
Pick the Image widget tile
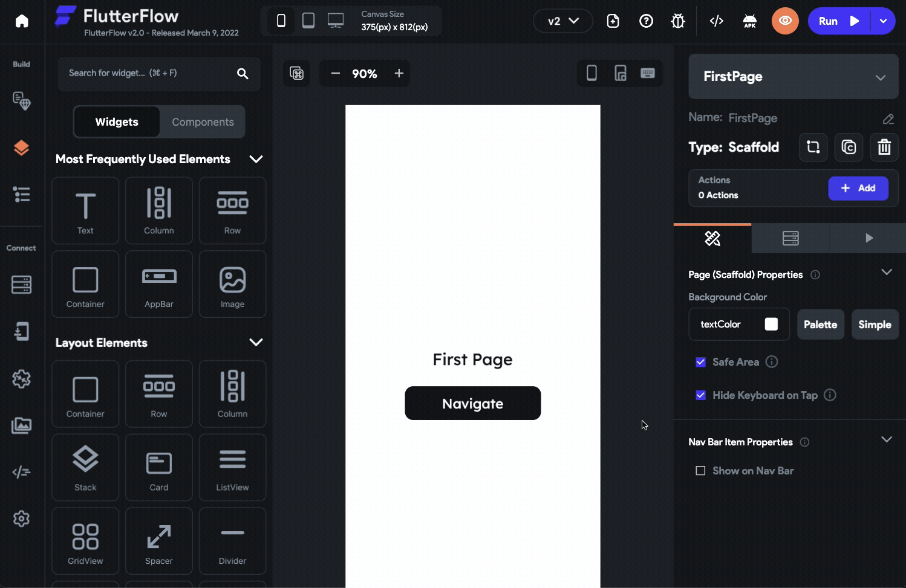coord(232,284)
